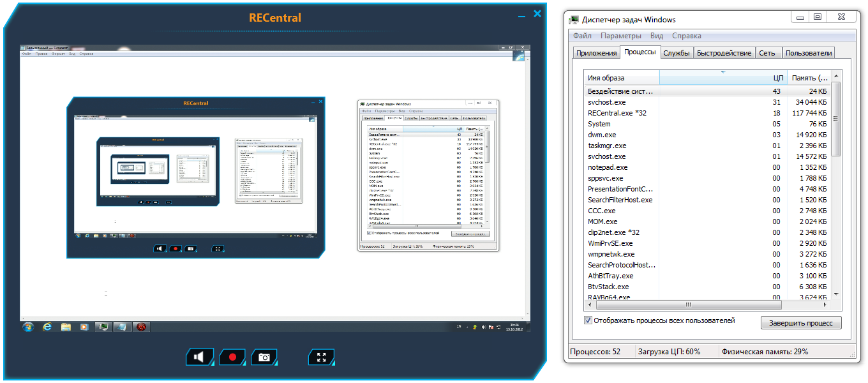Click nested RECentral window in the preview
The image size is (868, 383).
[195, 177]
